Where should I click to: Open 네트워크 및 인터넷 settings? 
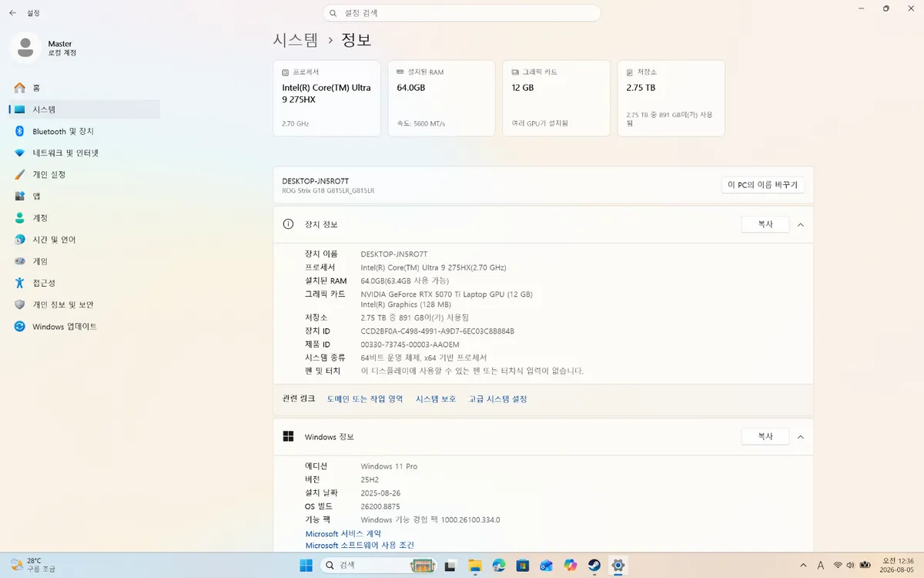[x=85, y=153]
